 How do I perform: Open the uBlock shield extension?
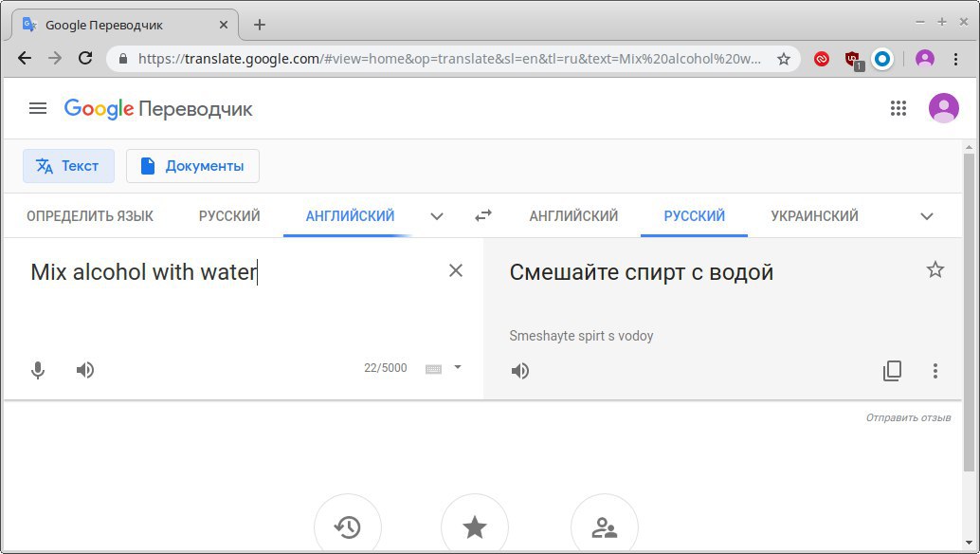tap(852, 60)
